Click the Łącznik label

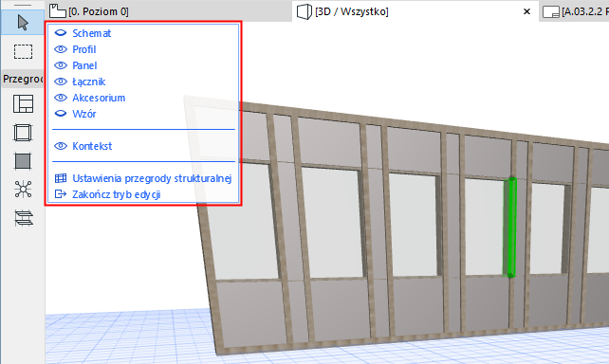point(89,82)
